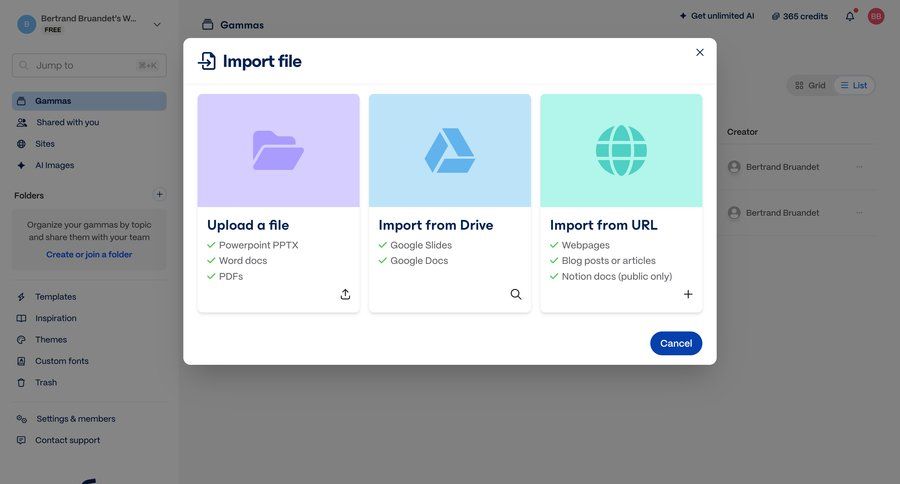Viewport: 900px width, 484px height.
Task: Click Contact support
Action: (67, 440)
